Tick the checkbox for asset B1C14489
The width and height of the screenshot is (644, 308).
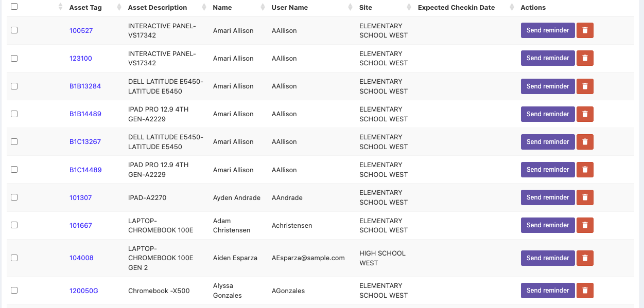pos(14,170)
